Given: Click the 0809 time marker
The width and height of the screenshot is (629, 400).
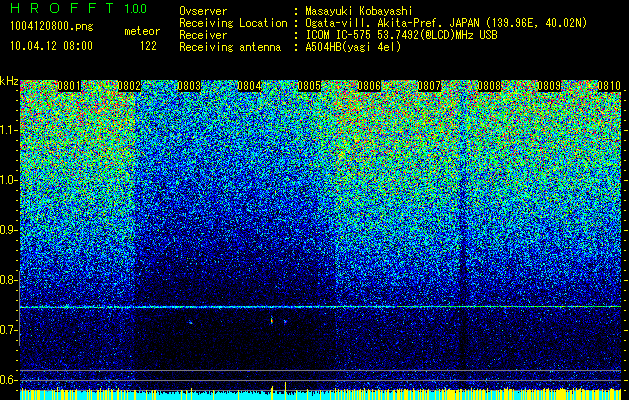Looking at the screenshot, I should [x=549, y=86].
